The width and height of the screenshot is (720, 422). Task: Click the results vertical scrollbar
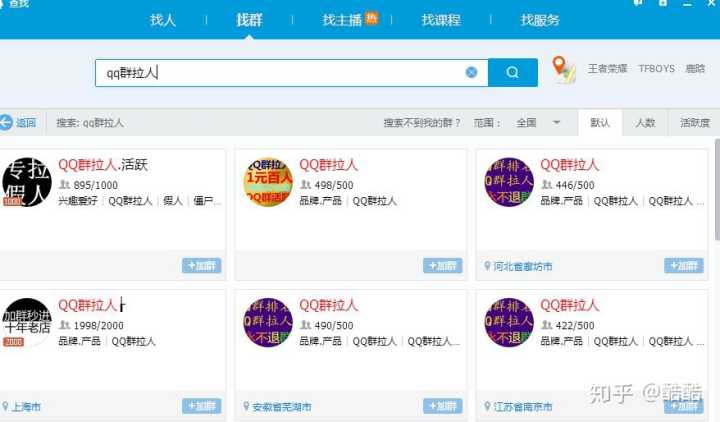tap(717, 189)
